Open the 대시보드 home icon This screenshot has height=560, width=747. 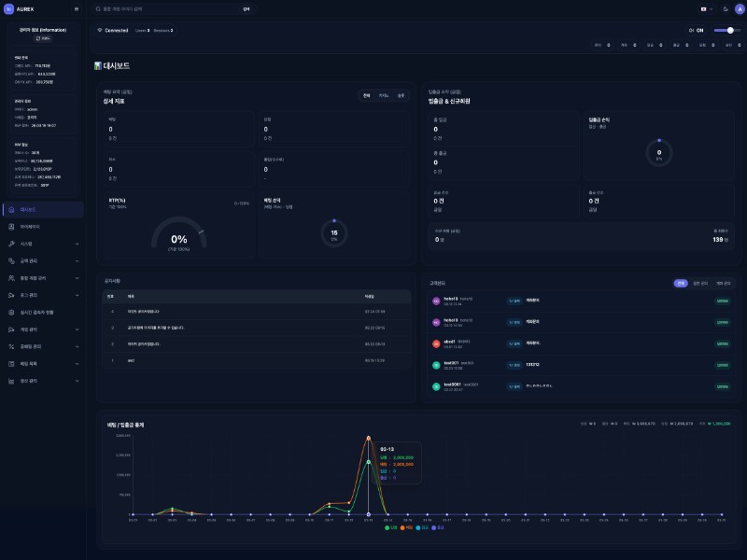click(10, 210)
